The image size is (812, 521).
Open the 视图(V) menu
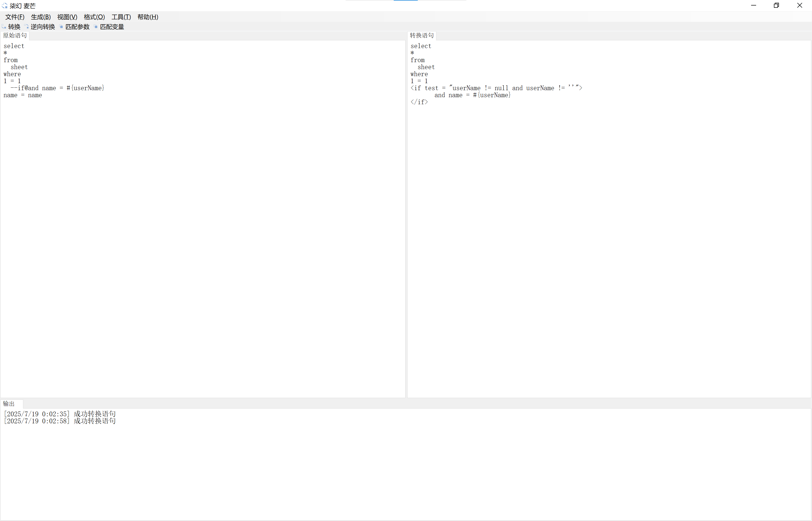[67, 17]
